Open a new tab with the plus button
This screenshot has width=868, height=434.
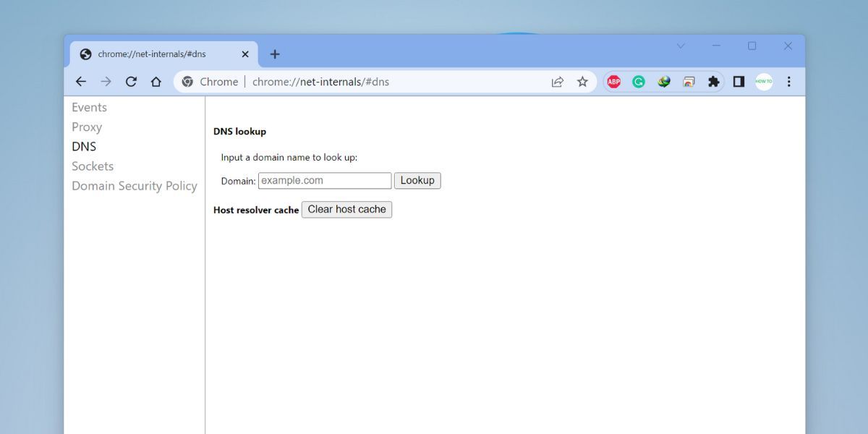(x=275, y=54)
